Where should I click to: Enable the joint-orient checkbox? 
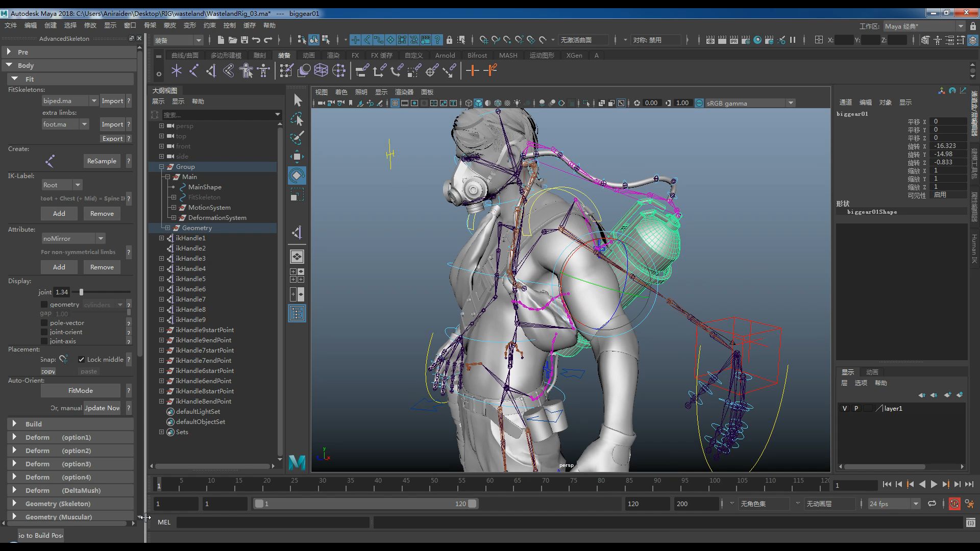[x=44, y=332]
